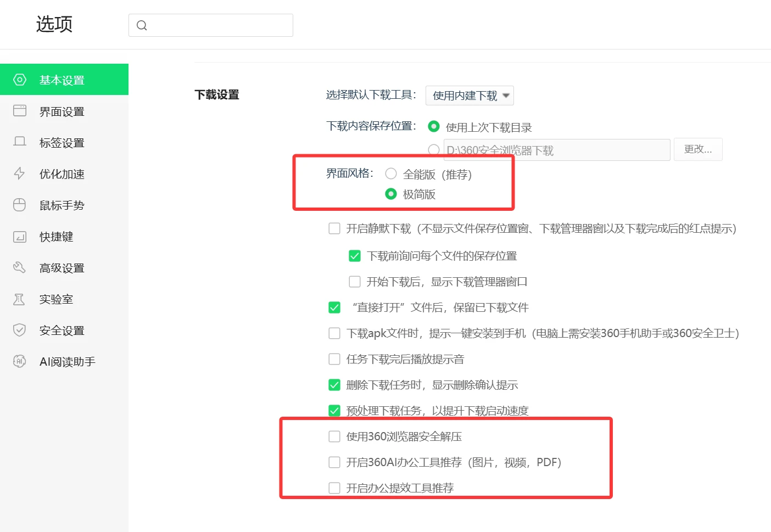
Task: Open 界面设置 via its window icon
Action: tap(20, 111)
